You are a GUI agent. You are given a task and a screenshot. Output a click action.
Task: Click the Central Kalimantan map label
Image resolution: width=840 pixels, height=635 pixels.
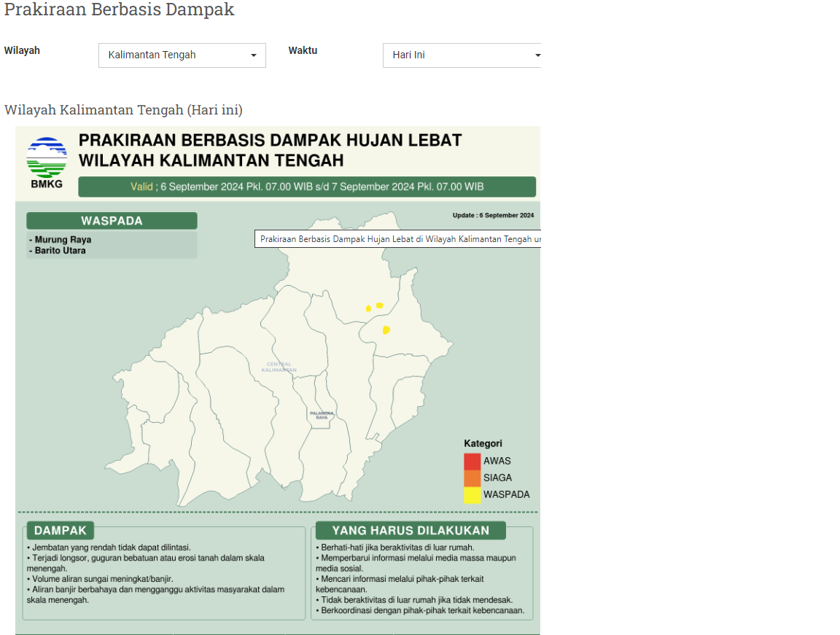pos(279,367)
